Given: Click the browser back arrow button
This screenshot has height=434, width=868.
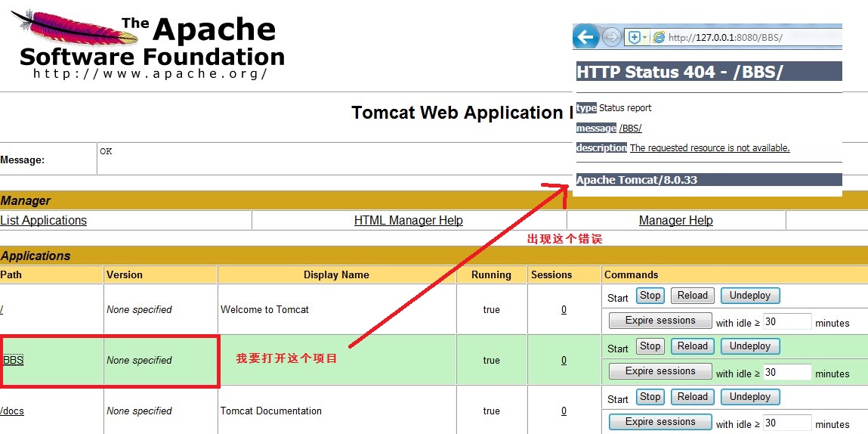Looking at the screenshot, I should tap(585, 37).
